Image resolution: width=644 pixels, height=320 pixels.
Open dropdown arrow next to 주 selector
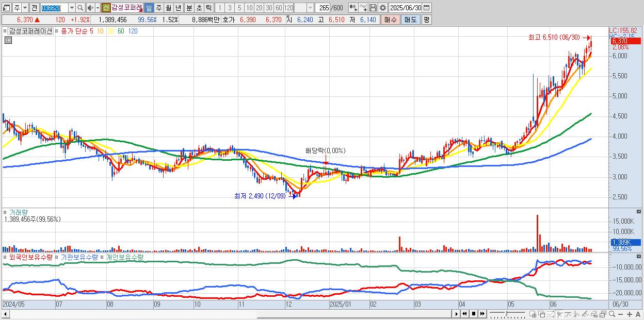click(x=25, y=8)
